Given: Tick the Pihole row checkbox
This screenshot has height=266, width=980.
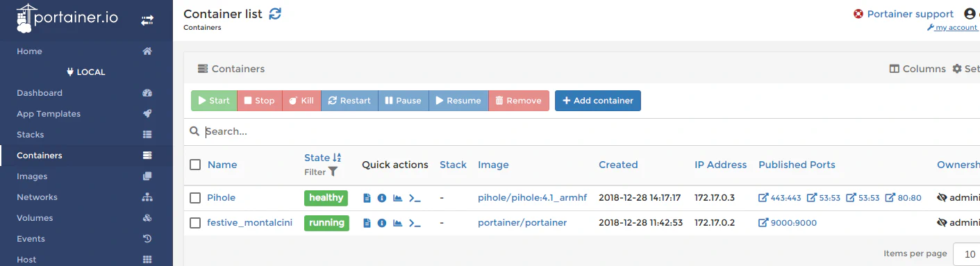Looking at the screenshot, I should (195, 198).
